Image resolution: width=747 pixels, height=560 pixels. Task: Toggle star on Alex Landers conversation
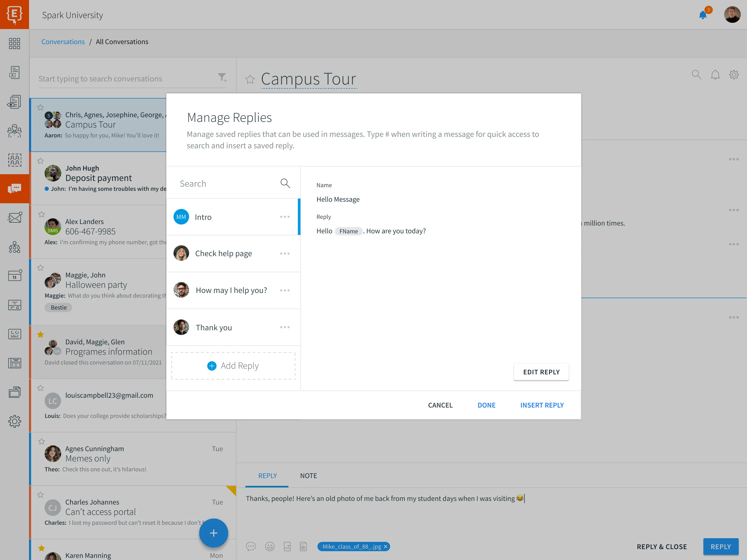coord(41,214)
